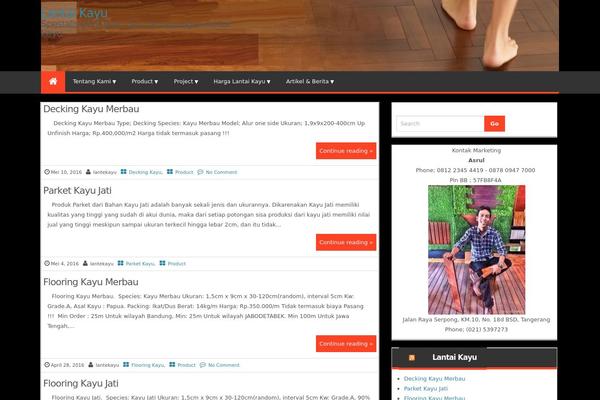Expand the Product navigation menu
Viewport: 600px width, 400px height.
(x=145, y=82)
